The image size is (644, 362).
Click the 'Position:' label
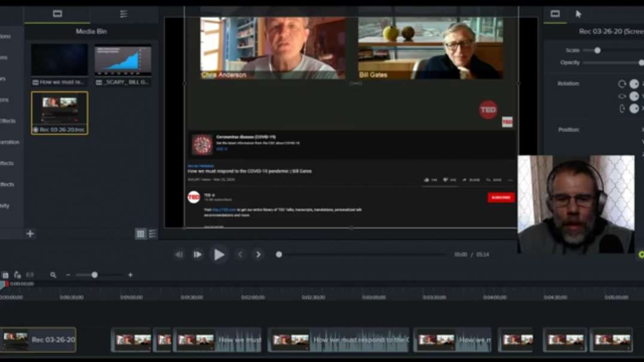pos(569,129)
